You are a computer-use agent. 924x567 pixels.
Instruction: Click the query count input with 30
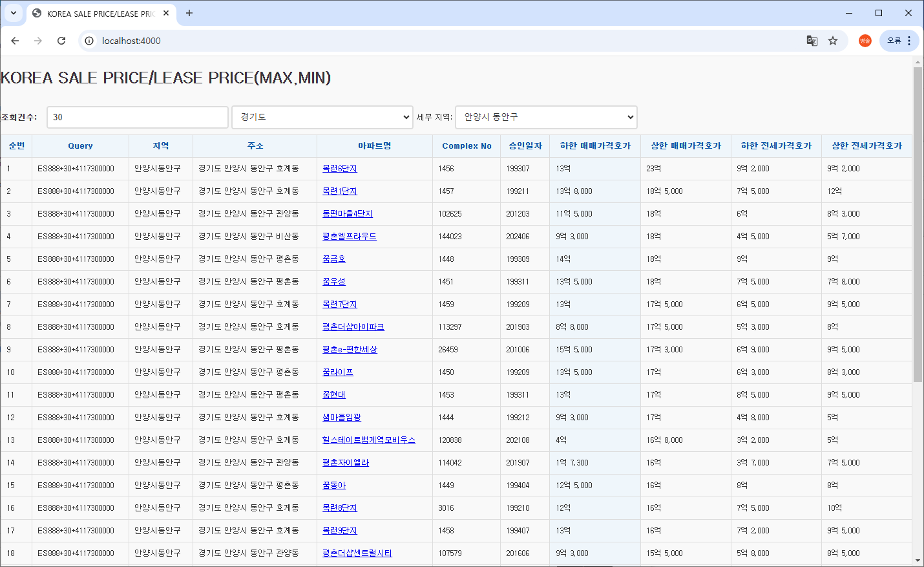138,117
